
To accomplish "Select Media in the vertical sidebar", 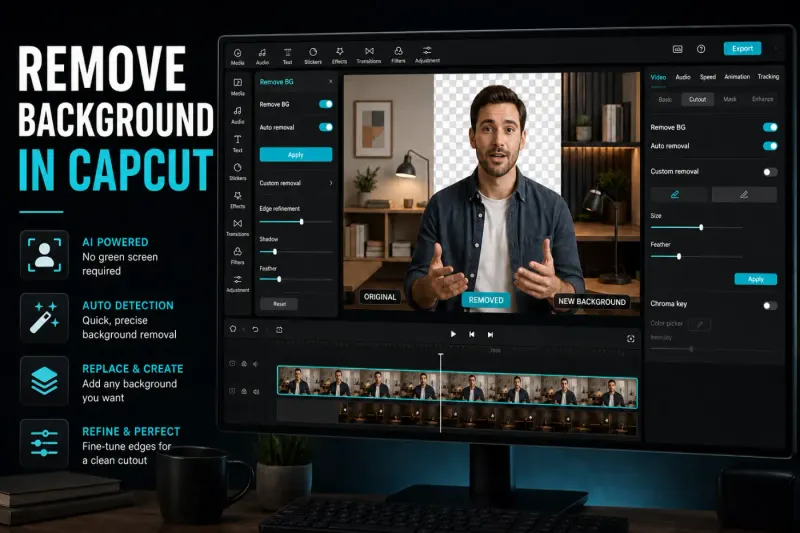I will click(x=238, y=87).
